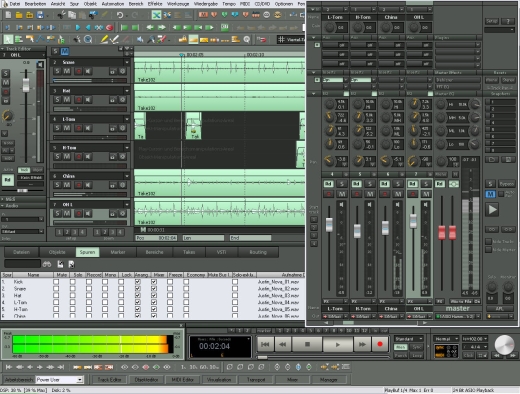Click the scissors cut icon in toolbar
The height and width of the screenshot is (394, 520).
coord(62,15)
